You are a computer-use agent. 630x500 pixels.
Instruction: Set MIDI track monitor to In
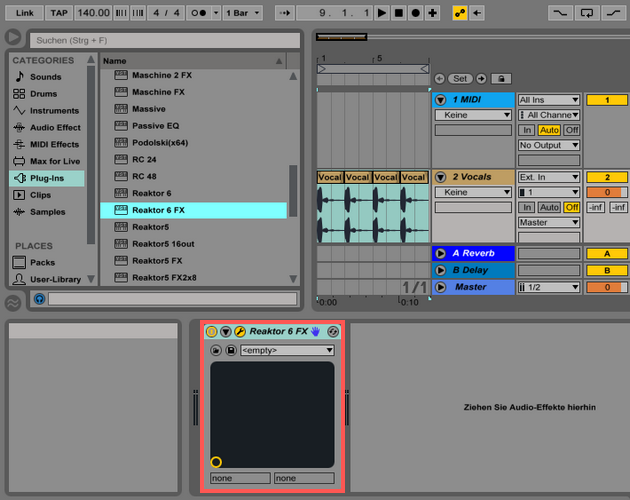(x=527, y=130)
